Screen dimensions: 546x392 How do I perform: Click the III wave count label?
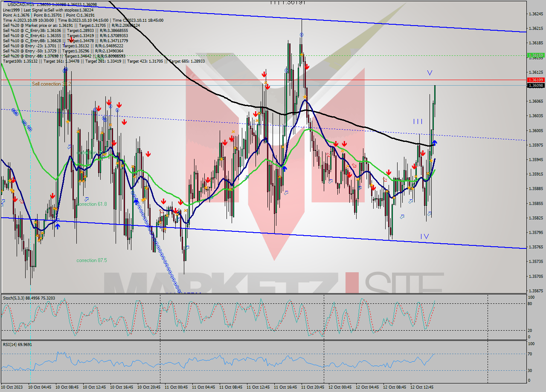pyautogui.click(x=418, y=122)
